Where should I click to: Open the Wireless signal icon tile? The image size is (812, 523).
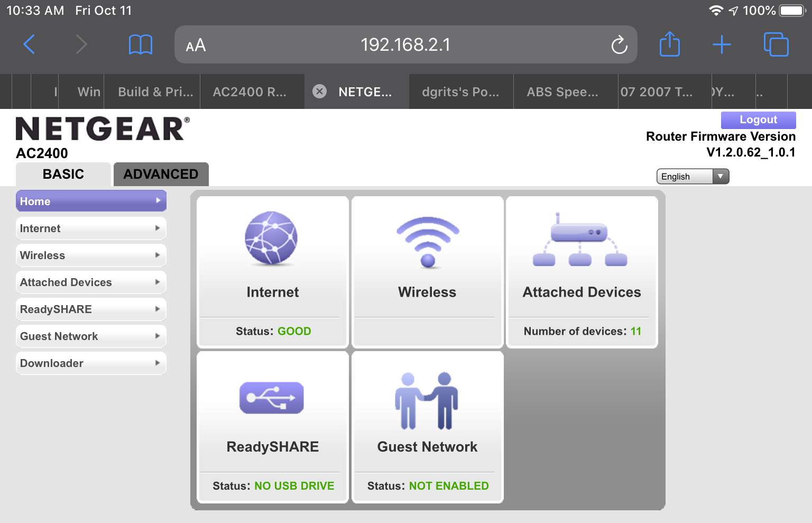[428, 242]
